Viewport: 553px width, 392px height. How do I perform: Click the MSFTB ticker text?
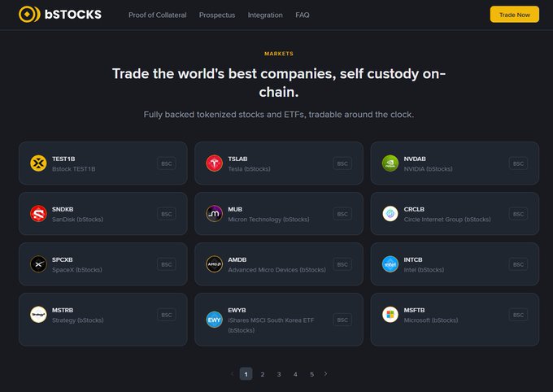click(x=414, y=310)
